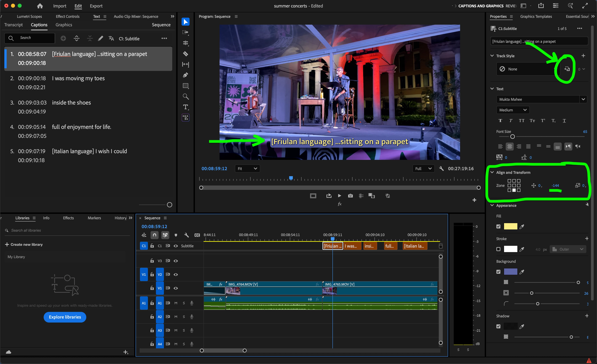Collapse the Align and Transform section

tap(492, 173)
